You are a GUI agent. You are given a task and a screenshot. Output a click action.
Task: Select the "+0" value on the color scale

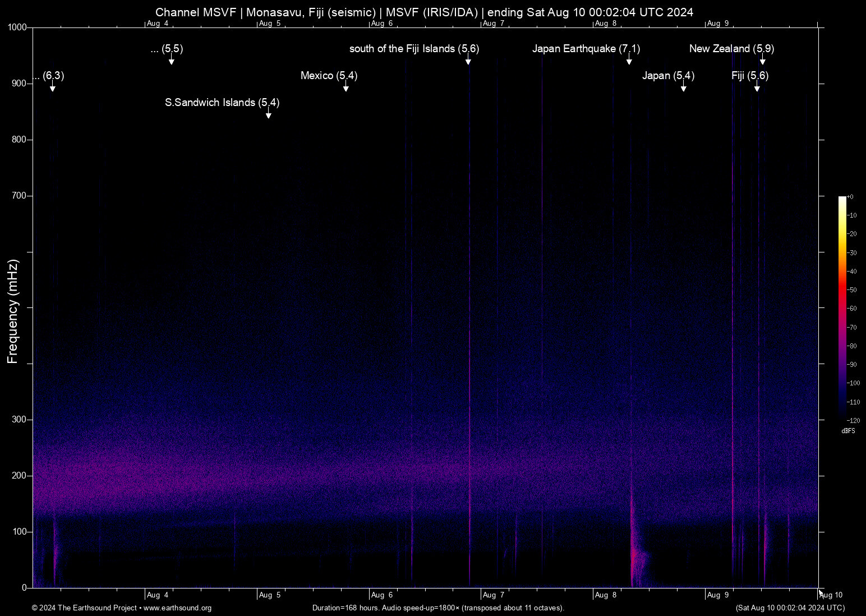pyautogui.click(x=850, y=197)
